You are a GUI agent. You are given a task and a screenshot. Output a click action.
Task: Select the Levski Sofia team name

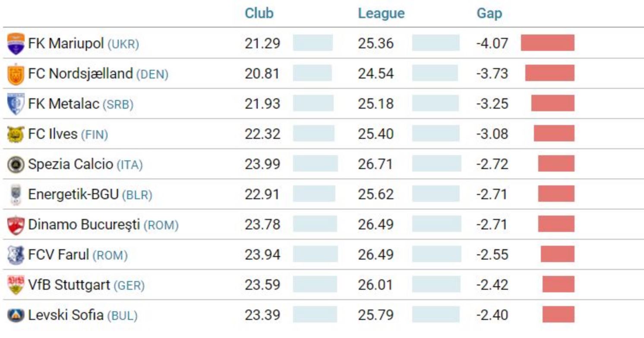point(66,315)
